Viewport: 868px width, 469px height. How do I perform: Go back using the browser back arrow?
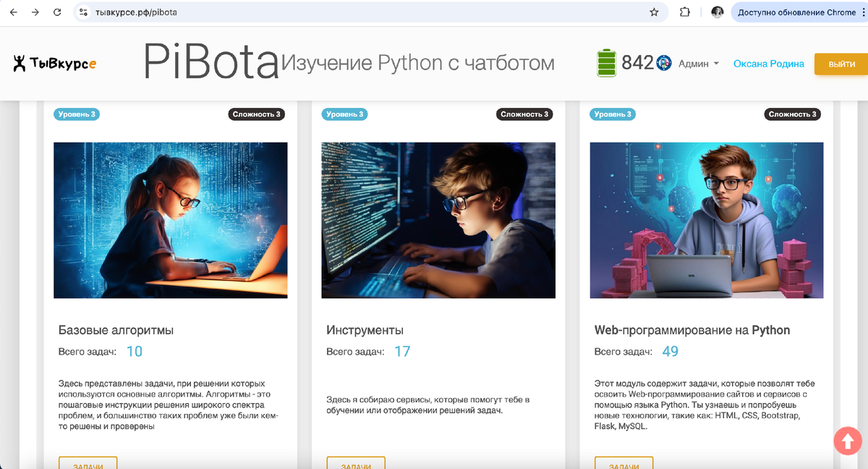coord(14,12)
